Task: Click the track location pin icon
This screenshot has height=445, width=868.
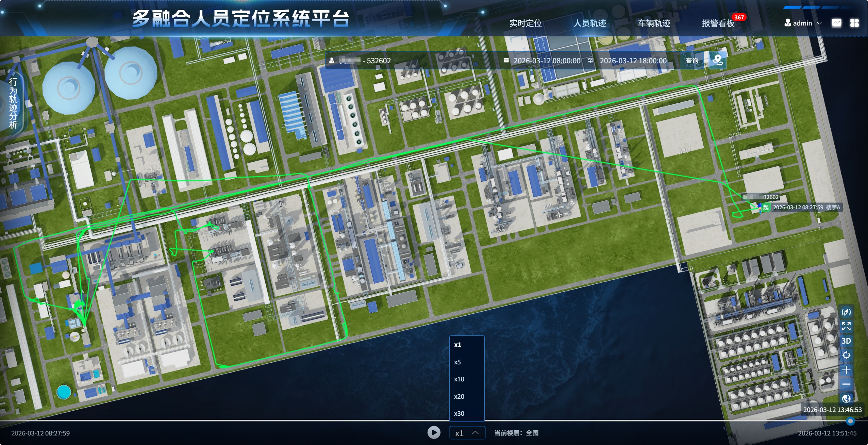Action: (x=718, y=60)
